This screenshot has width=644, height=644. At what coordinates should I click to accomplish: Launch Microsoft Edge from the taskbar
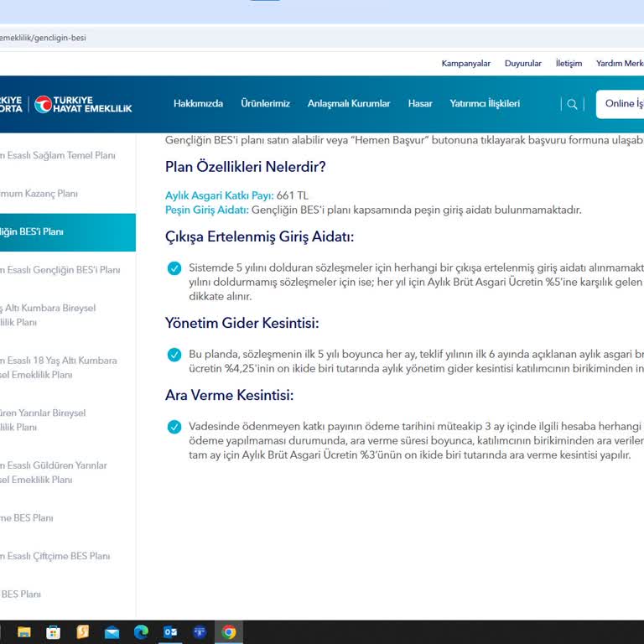point(141,632)
